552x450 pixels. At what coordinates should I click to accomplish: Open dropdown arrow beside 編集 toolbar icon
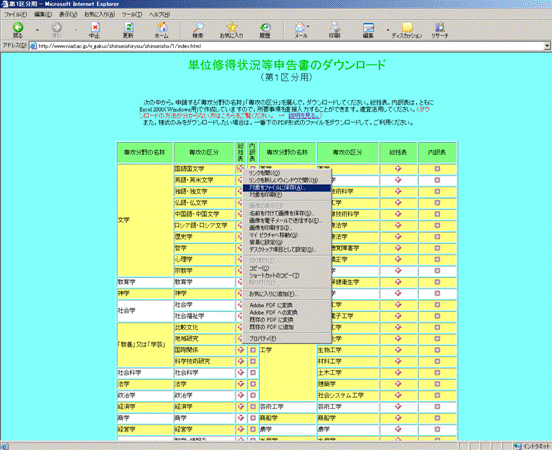388,30
